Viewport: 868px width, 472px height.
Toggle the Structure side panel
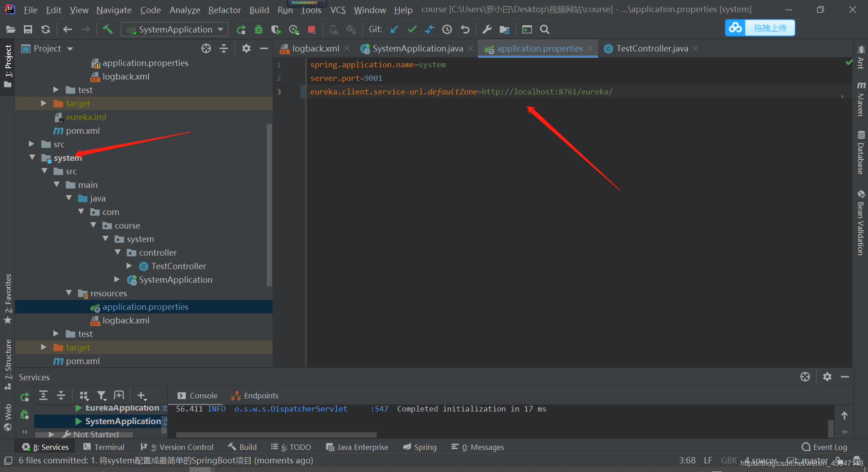tap(8, 364)
